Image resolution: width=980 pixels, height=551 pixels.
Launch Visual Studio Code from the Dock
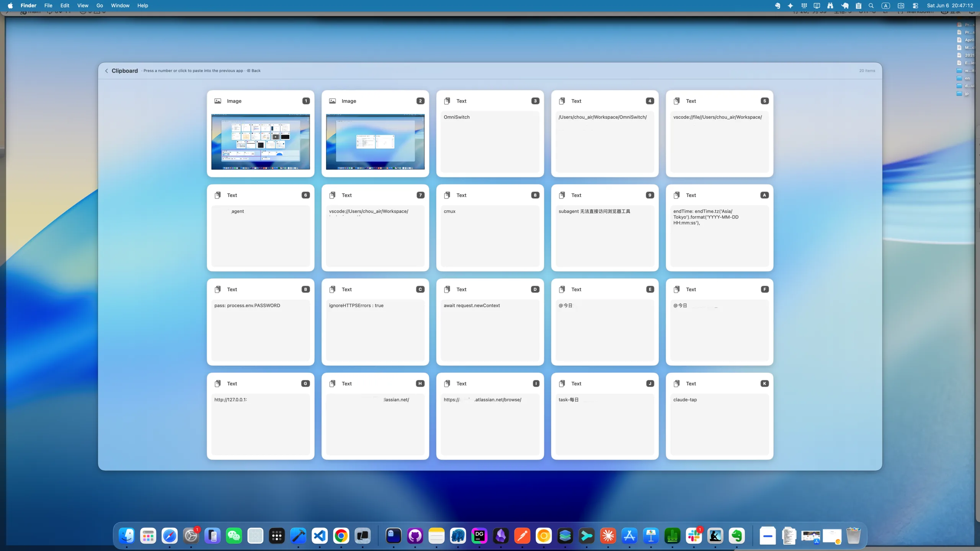click(320, 536)
